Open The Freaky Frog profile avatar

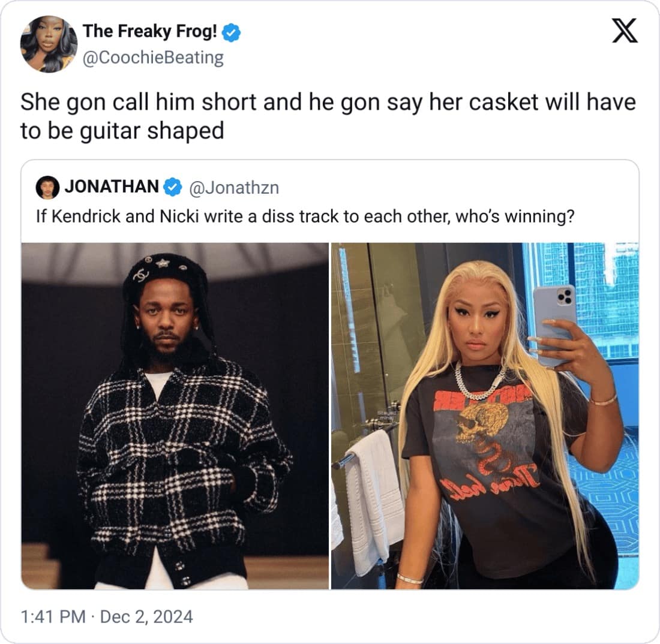49,44
